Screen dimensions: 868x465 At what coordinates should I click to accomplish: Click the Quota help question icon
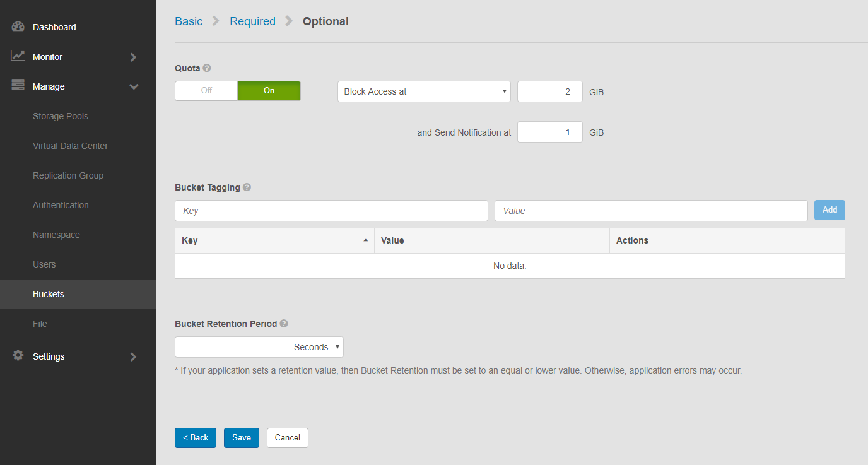coord(207,68)
